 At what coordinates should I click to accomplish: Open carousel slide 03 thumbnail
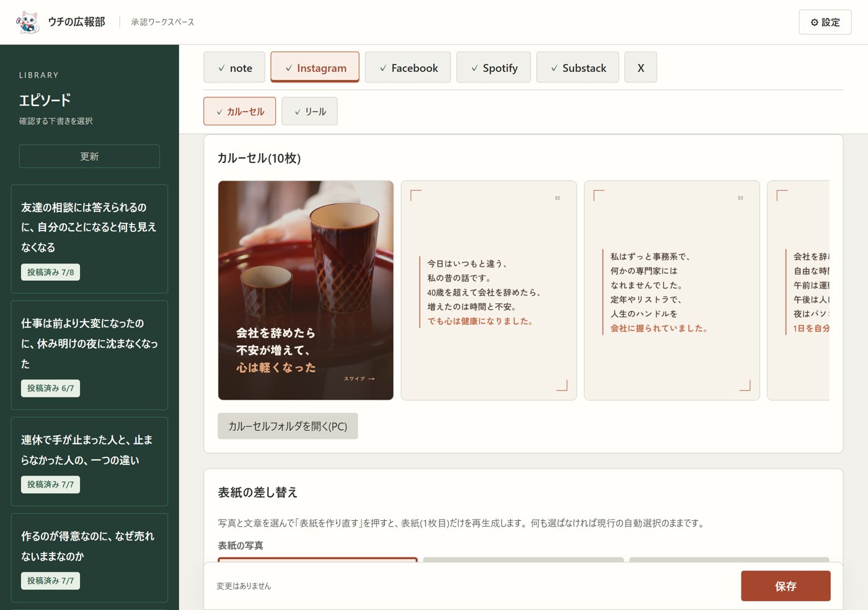pos(671,290)
